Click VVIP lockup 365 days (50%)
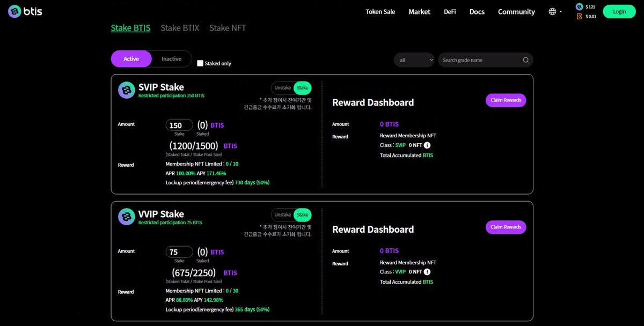This screenshot has height=326, width=644. [252, 309]
